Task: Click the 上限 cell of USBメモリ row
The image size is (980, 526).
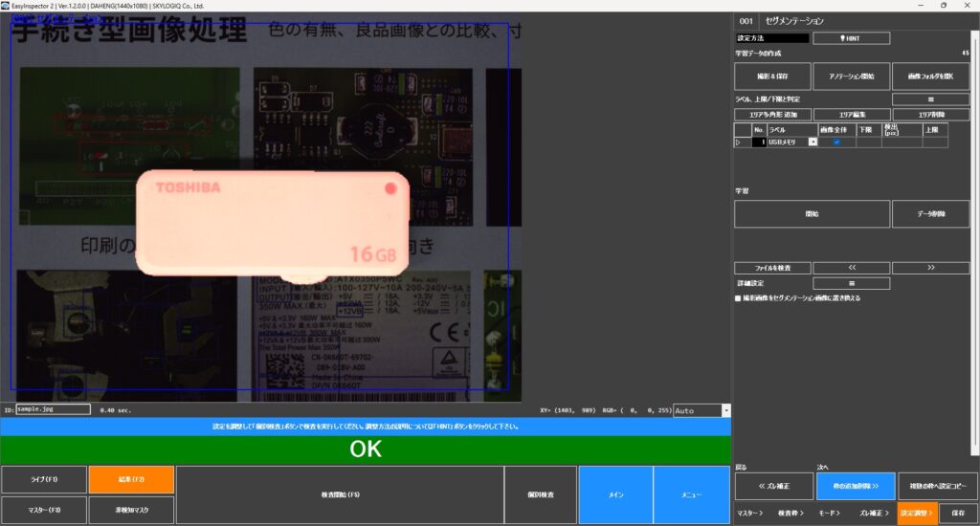Action: click(x=935, y=142)
